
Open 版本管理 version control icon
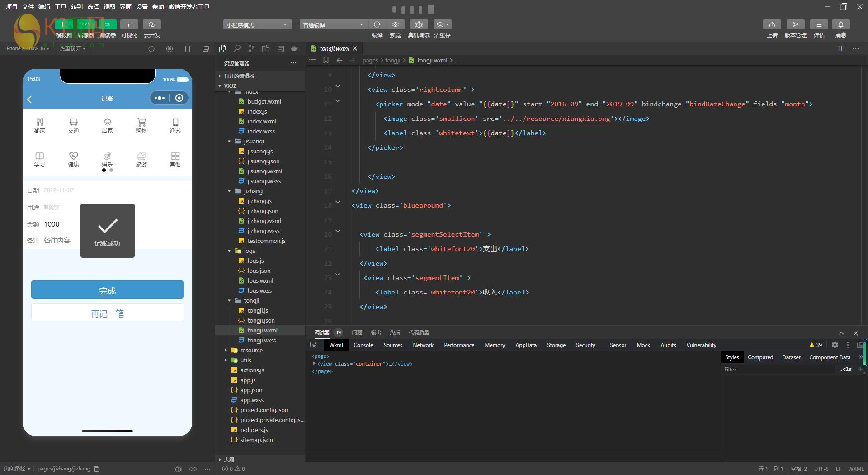click(x=795, y=24)
